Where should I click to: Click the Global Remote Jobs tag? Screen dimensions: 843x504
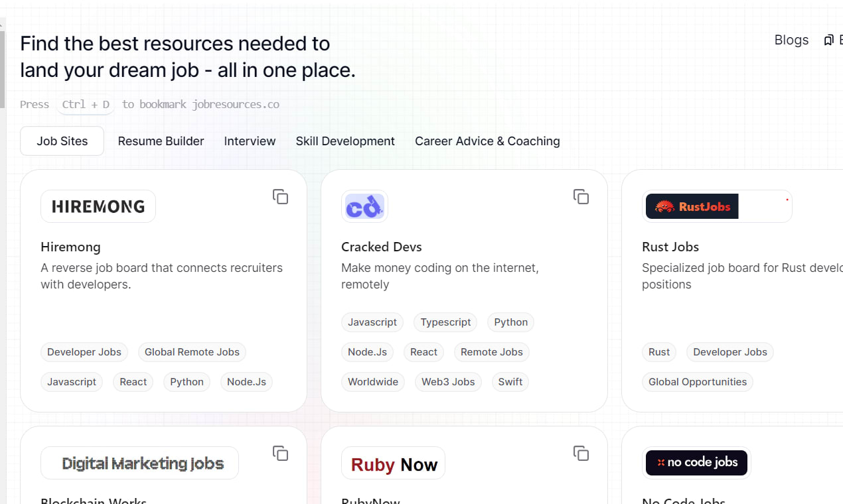click(x=192, y=352)
